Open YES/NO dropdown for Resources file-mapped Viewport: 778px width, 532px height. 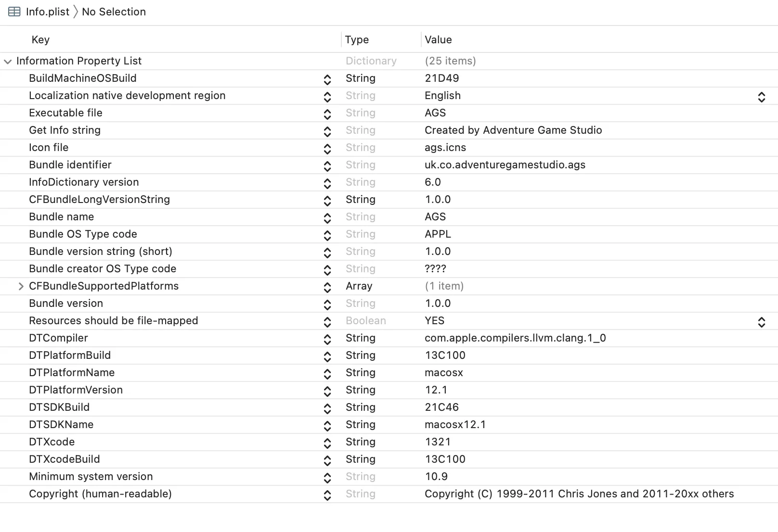coord(761,322)
